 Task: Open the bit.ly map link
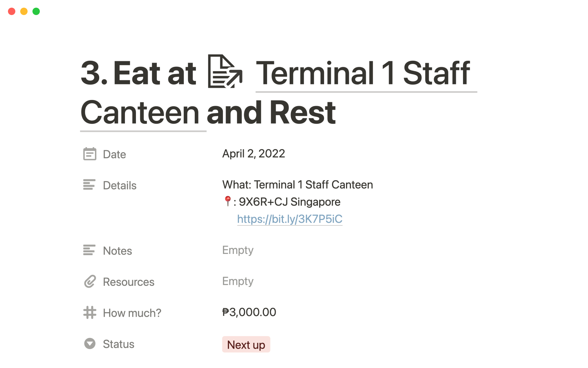tap(290, 219)
